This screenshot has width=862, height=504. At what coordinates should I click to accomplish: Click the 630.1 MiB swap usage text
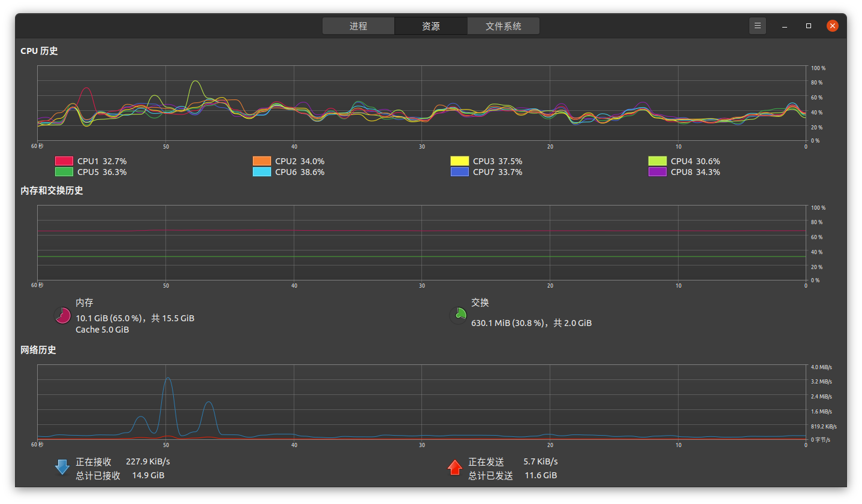coord(531,323)
